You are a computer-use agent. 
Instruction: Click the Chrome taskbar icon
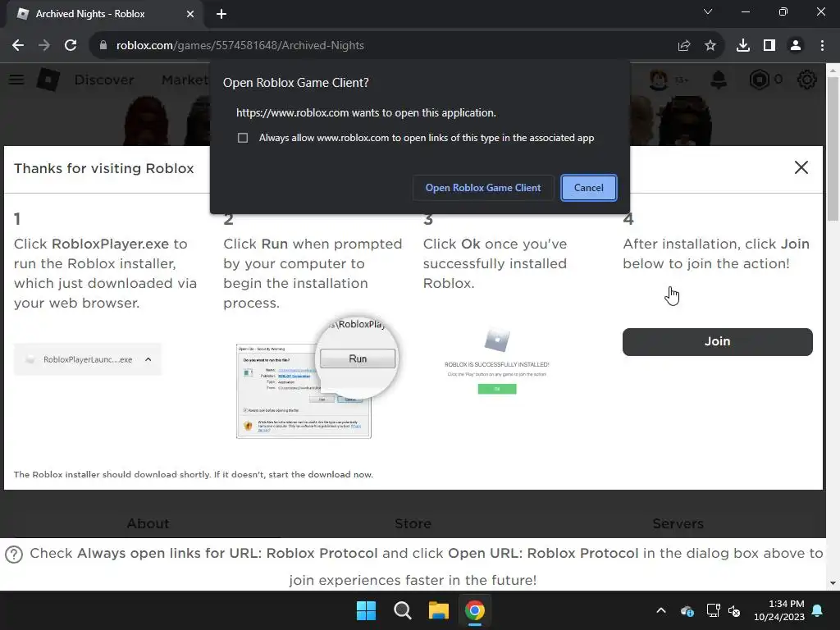(475, 610)
